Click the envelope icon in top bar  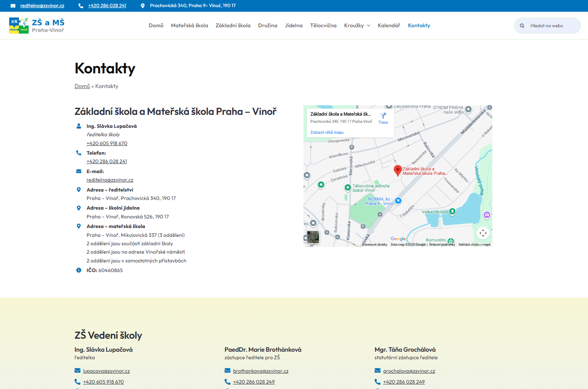pos(13,6)
